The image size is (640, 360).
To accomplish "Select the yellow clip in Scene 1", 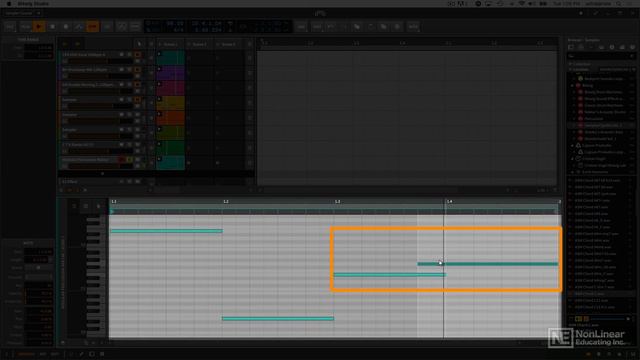I will point(171,103).
